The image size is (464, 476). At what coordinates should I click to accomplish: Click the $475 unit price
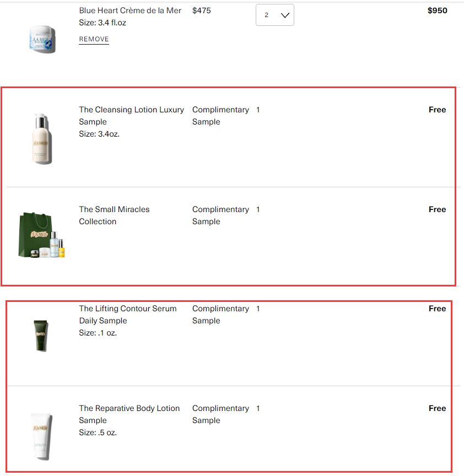pos(201,10)
